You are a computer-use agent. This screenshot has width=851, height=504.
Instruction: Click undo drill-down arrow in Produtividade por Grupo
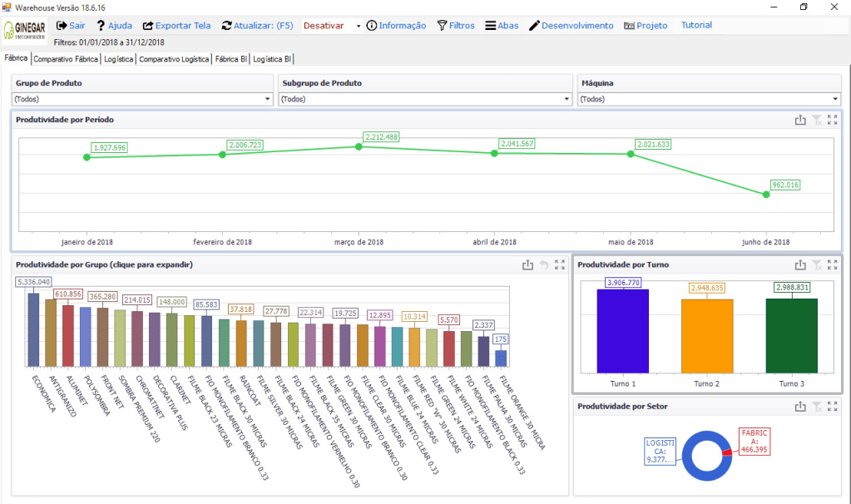[544, 264]
